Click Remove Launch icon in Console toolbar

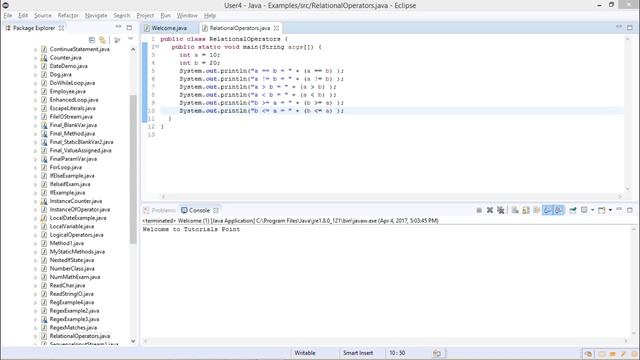tap(490, 210)
